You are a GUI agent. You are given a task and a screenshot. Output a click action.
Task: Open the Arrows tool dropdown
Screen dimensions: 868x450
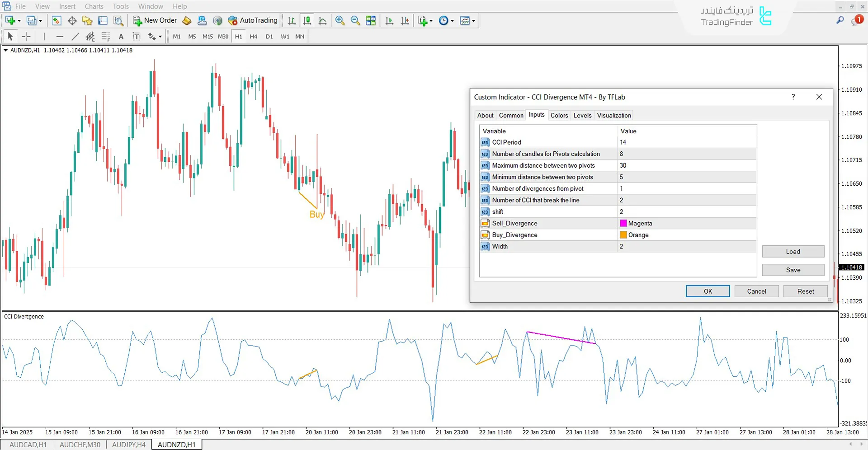(159, 36)
